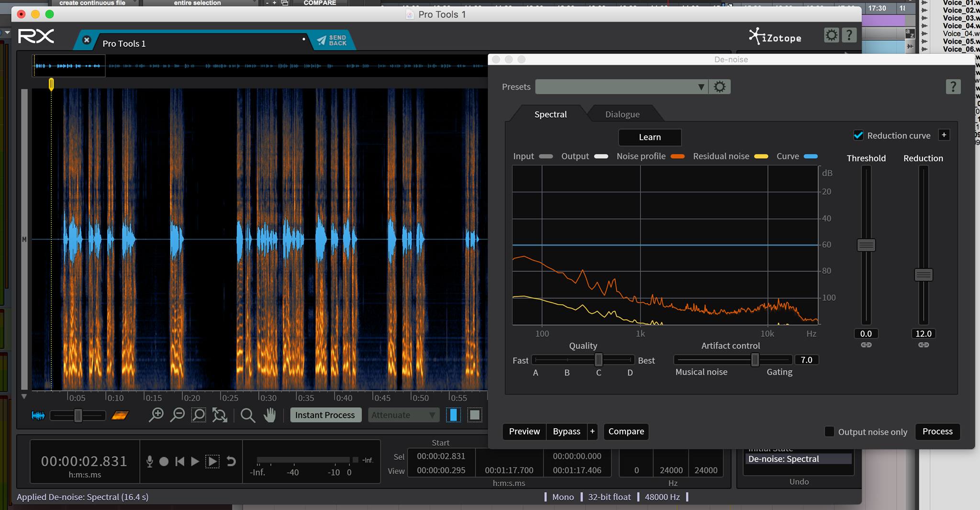Viewport: 980px width, 510px height.
Task: Switch to the Dialogue tab
Action: [x=622, y=114]
